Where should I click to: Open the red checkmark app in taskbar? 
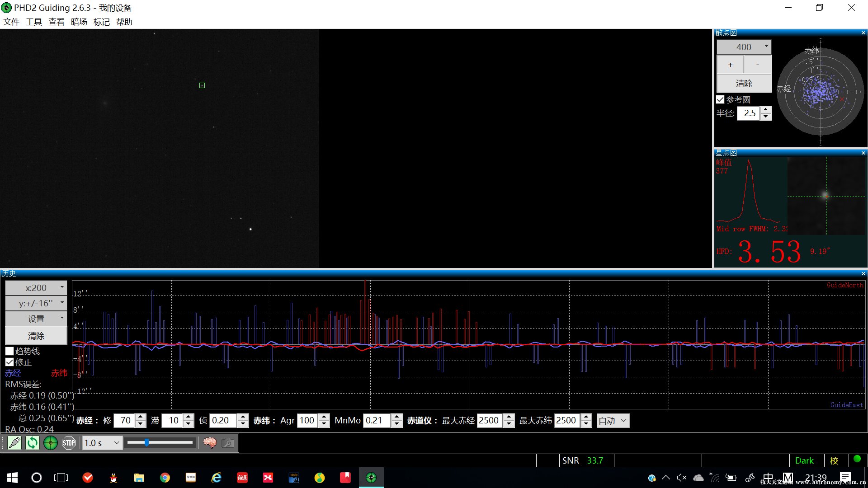(x=88, y=478)
